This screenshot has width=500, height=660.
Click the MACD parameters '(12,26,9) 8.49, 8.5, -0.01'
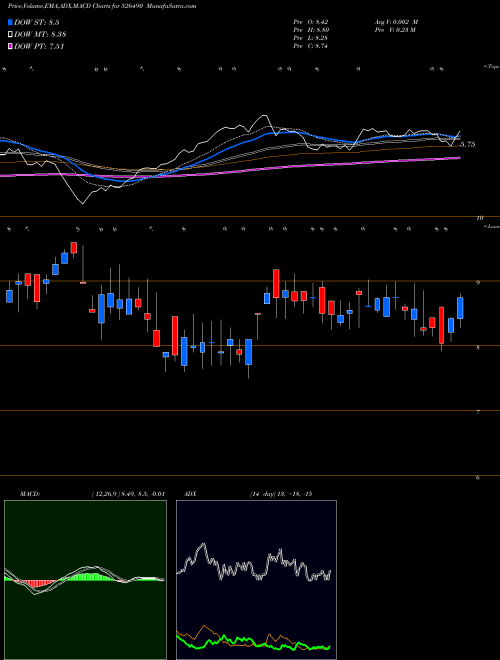coord(128,494)
